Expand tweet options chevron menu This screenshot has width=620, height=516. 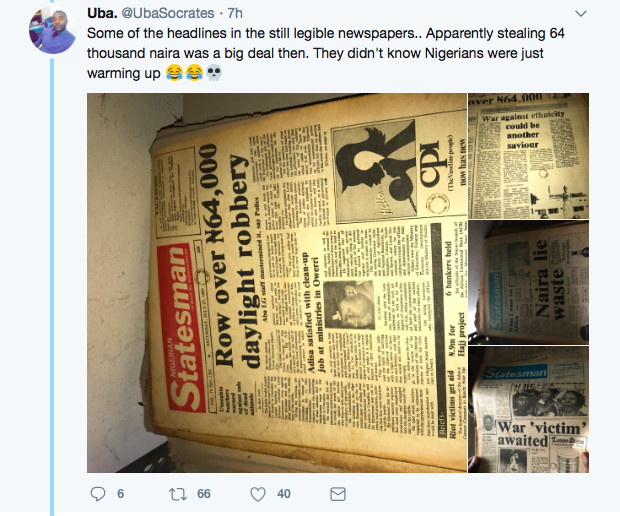pos(580,14)
